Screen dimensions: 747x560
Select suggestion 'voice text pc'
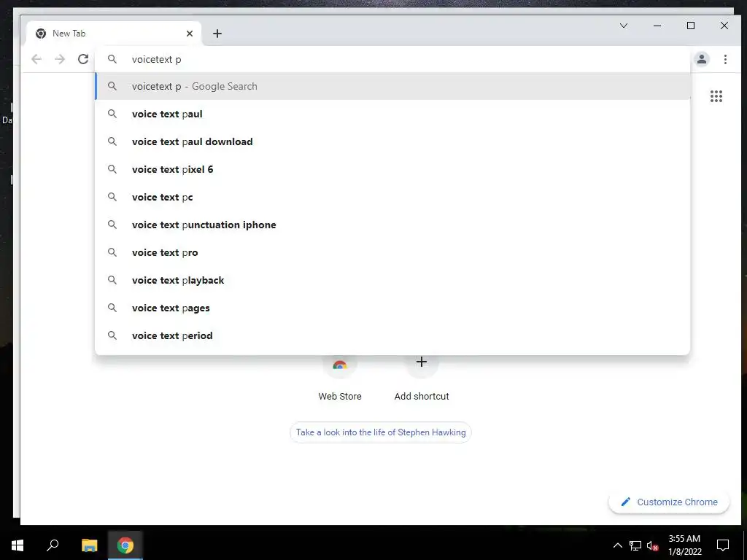(392, 197)
